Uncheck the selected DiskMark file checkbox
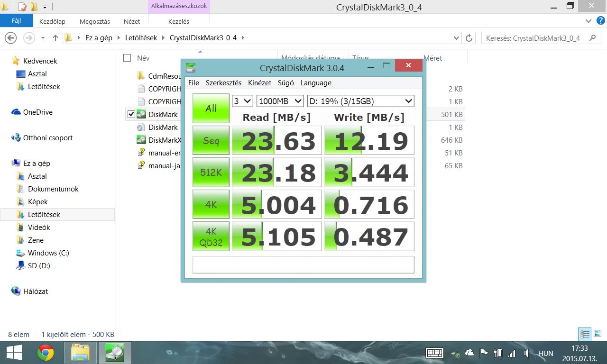This screenshot has width=607, height=364. coord(131,114)
